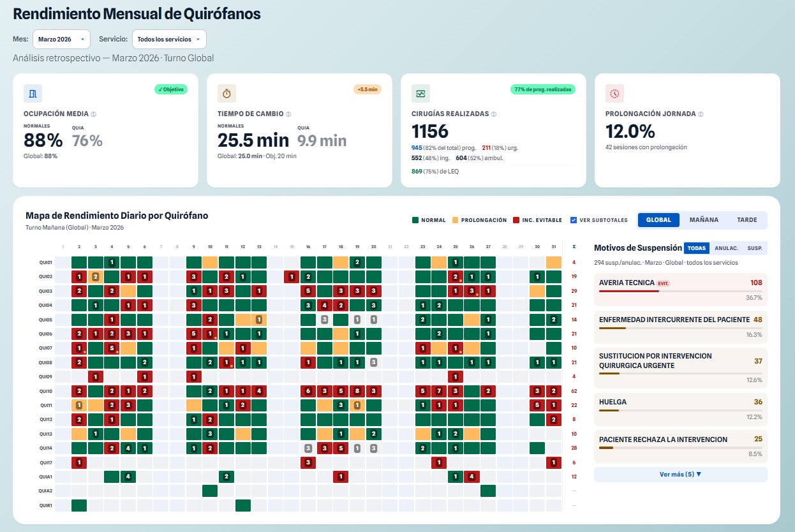Click the activity icon in Cirugías Realizadas card
Image resolution: width=795 pixels, height=532 pixels.
[x=420, y=93]
